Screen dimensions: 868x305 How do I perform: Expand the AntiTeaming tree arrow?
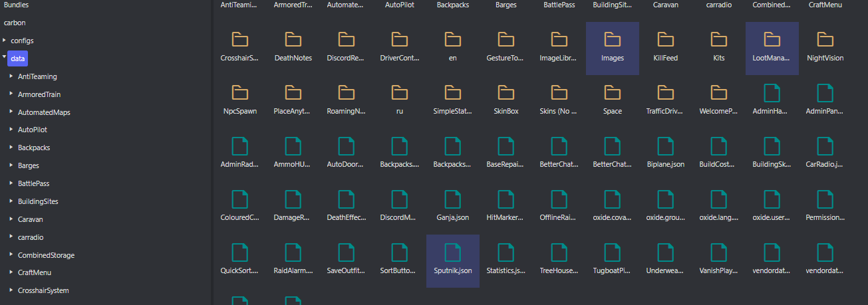(11, 76)
